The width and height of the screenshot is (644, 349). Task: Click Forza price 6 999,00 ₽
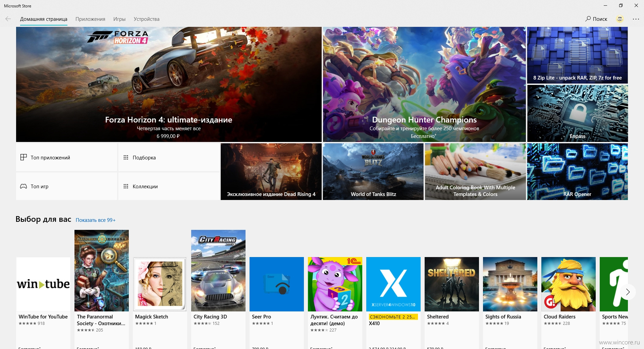pyautogui.click(x=168, y=136)
